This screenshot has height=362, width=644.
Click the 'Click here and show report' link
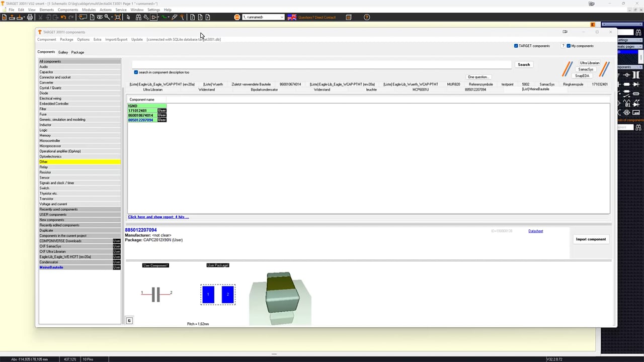(158, 217)
